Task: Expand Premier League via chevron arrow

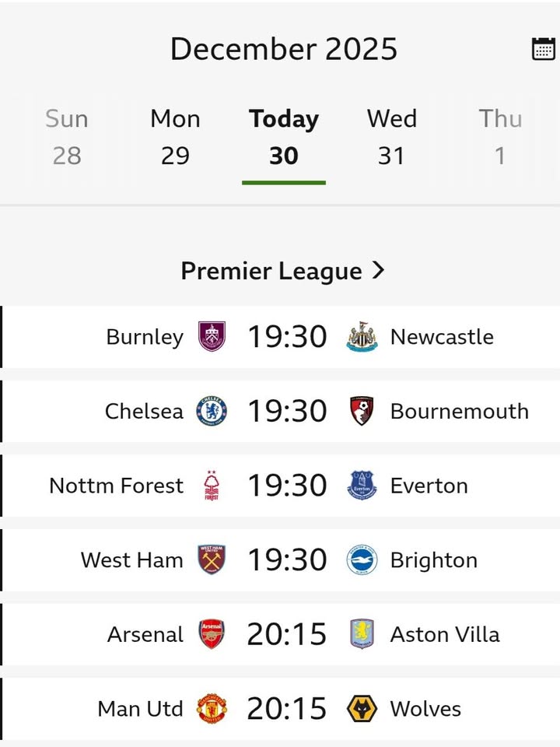Action: [378, 270]
